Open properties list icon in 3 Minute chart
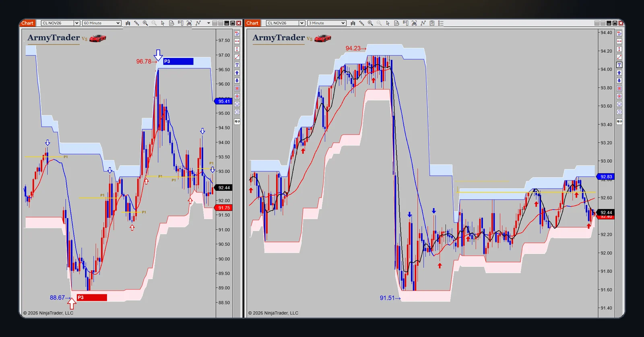 point(441,23)
